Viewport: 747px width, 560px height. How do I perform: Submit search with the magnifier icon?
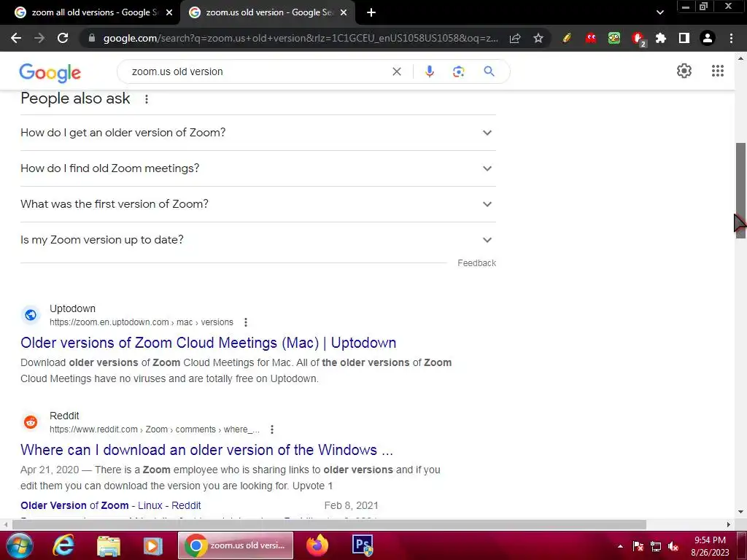pos(489,71)
